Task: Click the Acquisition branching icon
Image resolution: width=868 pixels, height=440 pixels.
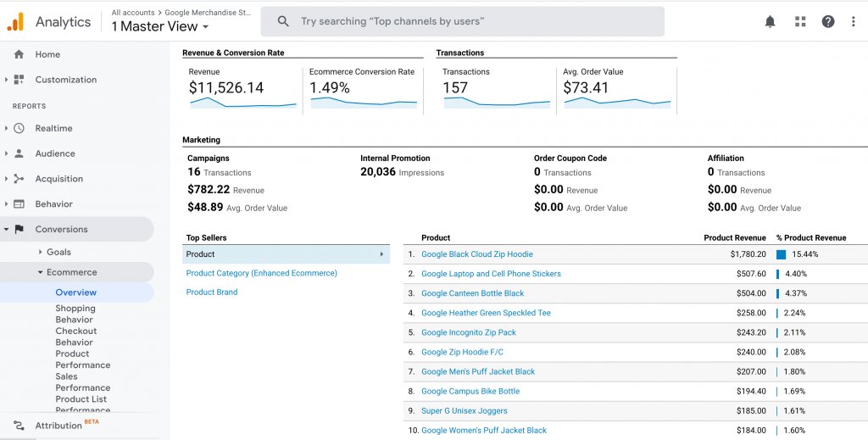Action: pyautogui.click(x=19, y=179)
